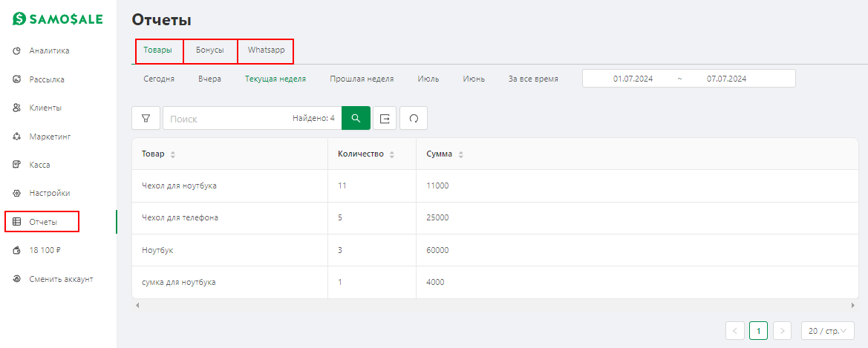Click horizontal scrollbar right arrow

click(x=853, y=305)
